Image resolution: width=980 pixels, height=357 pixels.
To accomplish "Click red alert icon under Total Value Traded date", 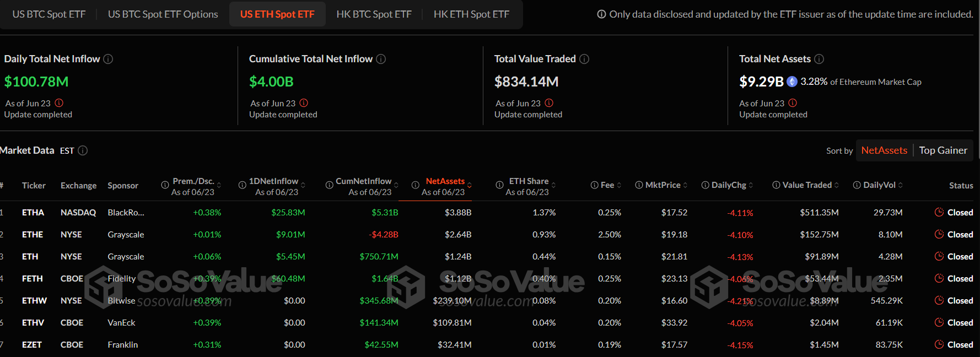I will [549, 103].
